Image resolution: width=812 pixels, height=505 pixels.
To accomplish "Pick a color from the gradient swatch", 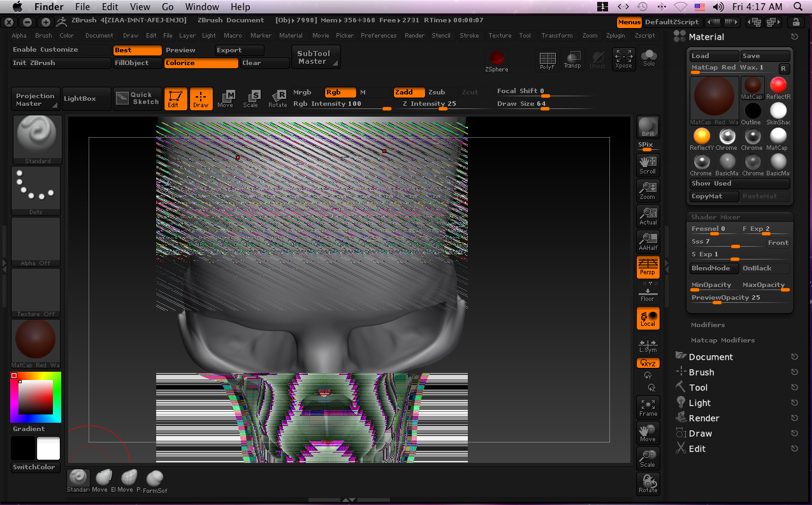I will pyautogui.click(x=35, y=395).
